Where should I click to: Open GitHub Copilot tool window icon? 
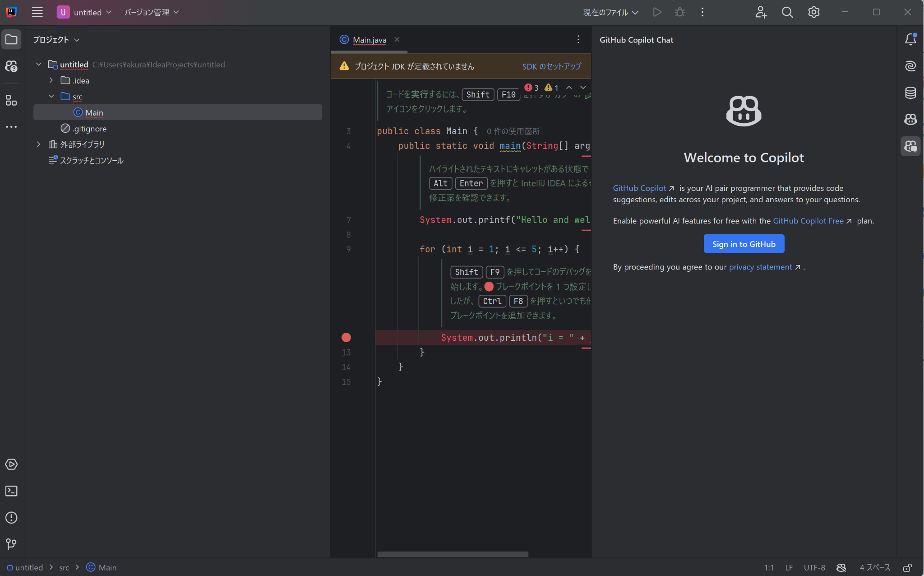tap(910, 119)
